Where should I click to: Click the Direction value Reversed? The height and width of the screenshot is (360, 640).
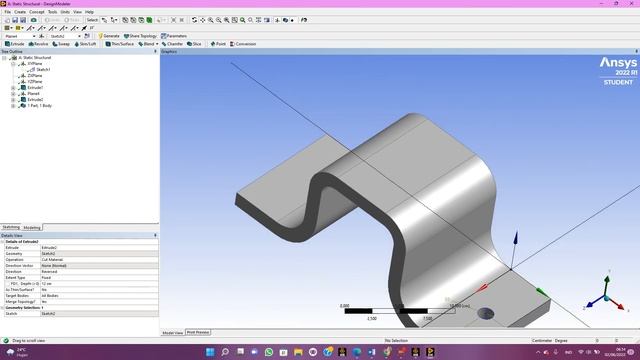(x=99, y=272)
